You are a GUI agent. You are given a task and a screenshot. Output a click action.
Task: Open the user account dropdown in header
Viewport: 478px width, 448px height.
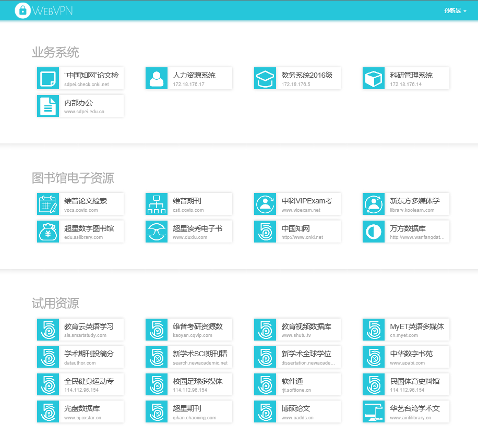click(455, 11)
